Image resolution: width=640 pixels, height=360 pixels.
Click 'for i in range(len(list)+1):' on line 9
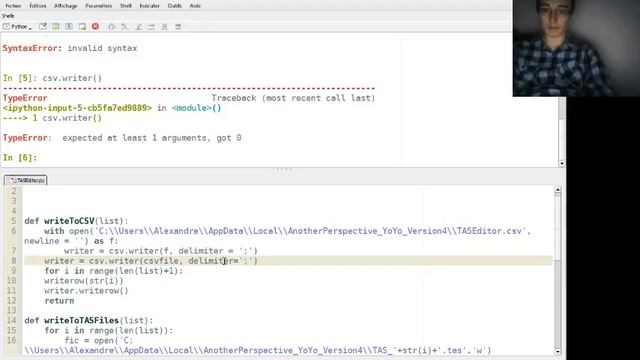click(x=114, y=271)
